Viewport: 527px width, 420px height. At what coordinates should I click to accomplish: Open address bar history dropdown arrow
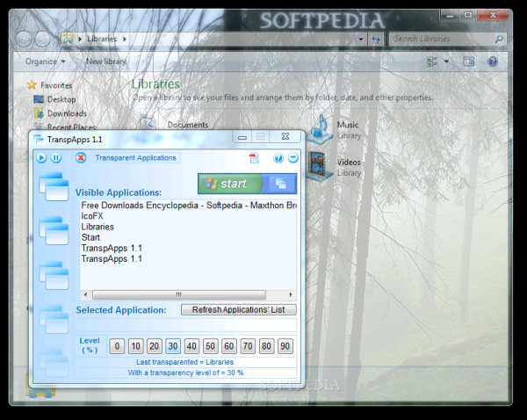click(361, 40)
